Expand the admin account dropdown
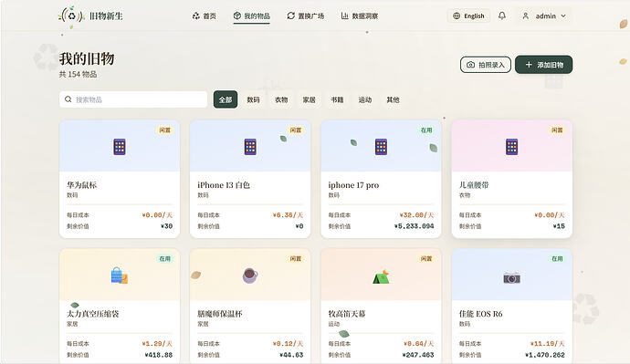 tap(563, 16)
